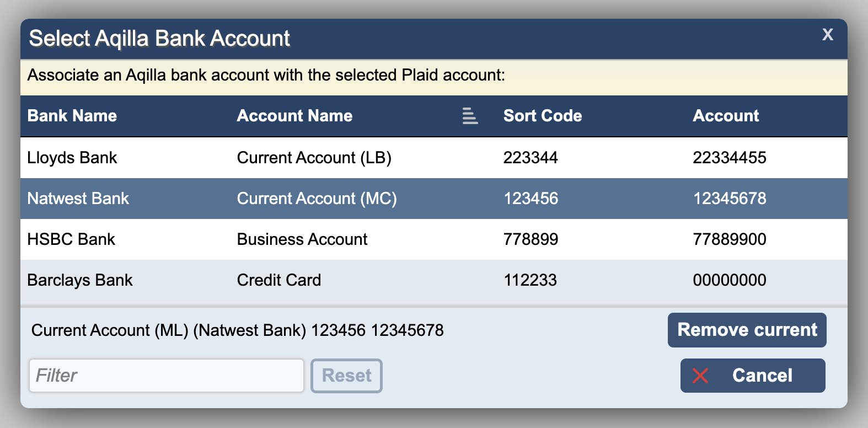The width and height of the screenshot is (868, 428).
Task: Click the Credit Card account name cell
Action: 279,280
